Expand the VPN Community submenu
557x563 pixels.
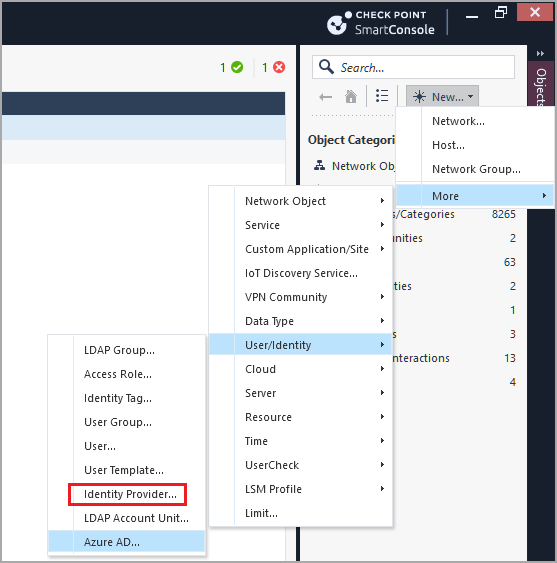tap(301, 297)
